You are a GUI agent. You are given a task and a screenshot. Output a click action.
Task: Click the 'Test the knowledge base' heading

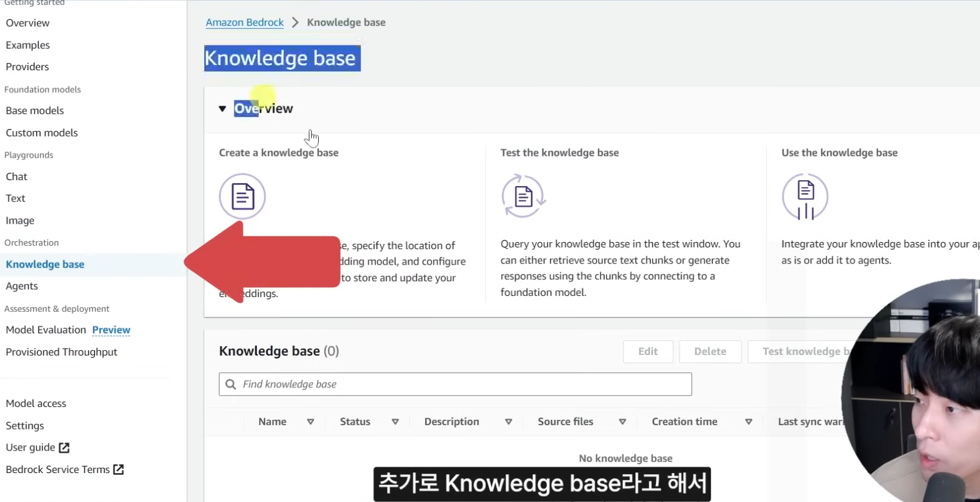tap(560, 153)
